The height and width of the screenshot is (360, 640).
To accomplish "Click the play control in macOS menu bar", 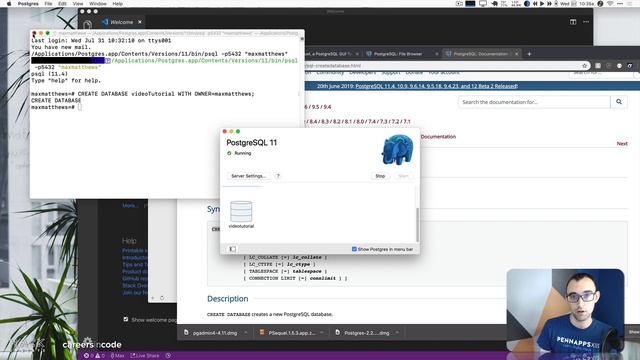I will [x=542, y=4].
